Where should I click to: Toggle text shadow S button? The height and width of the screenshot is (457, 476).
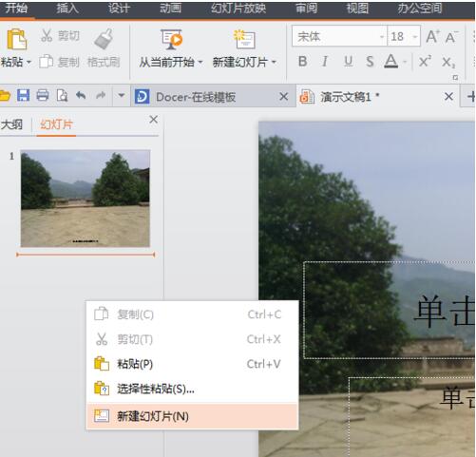tap(370, 62)
